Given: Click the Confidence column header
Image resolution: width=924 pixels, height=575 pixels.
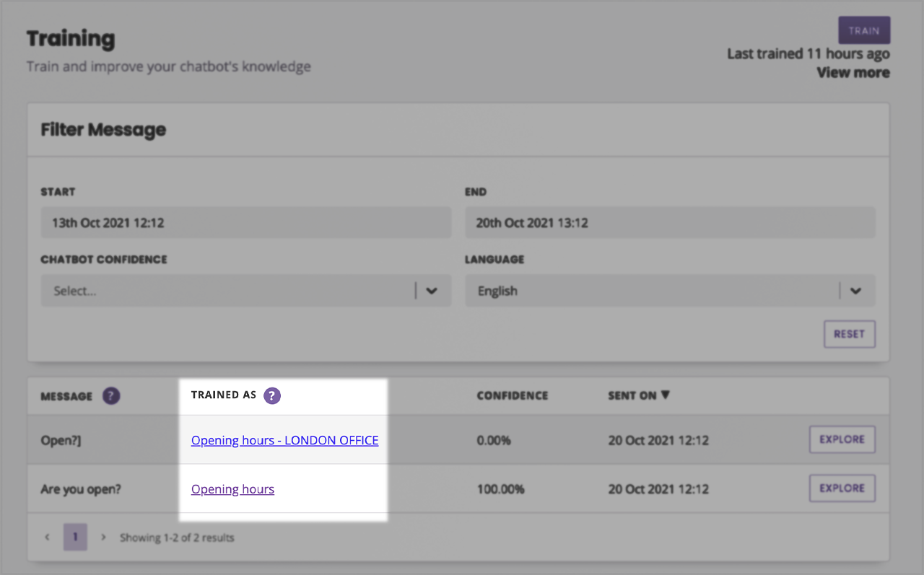Looking at the screenshot, I should 512,395.
